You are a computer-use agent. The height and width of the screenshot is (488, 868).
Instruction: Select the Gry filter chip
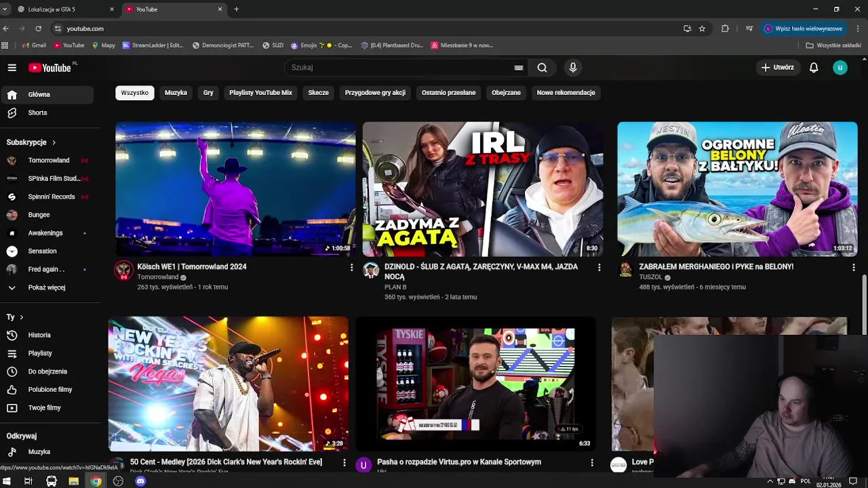point(208,93)
